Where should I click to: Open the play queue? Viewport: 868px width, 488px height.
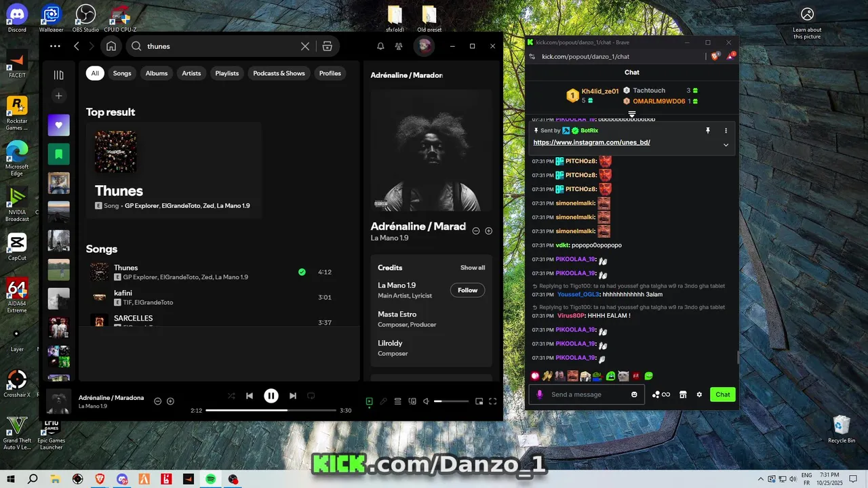[398, 401]
